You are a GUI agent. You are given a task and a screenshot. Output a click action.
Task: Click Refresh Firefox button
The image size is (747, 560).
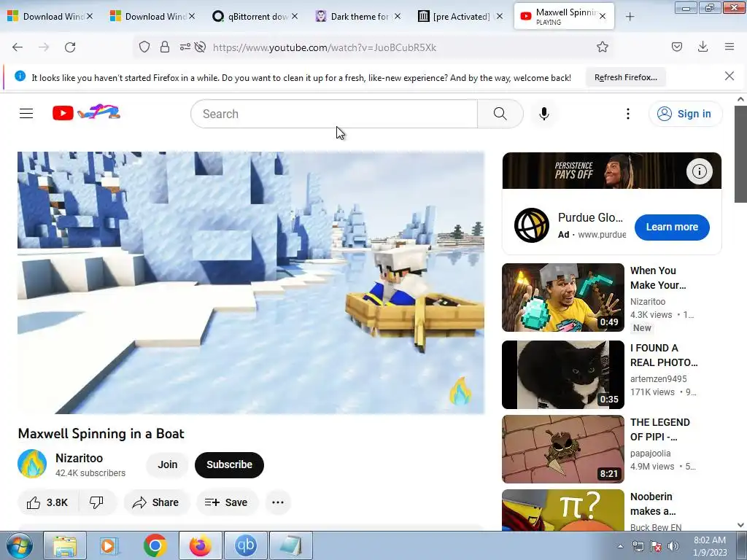[x=625, y=77]
